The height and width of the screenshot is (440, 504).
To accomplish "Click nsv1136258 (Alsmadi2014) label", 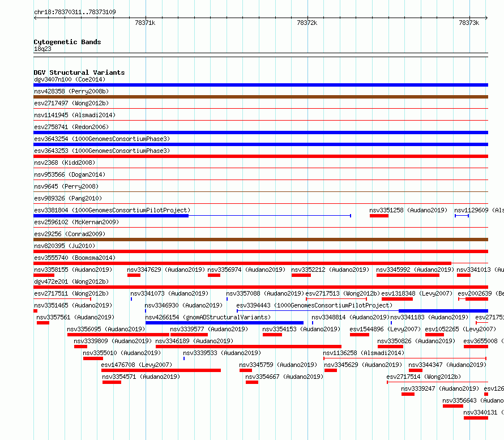I will point(364,353).
